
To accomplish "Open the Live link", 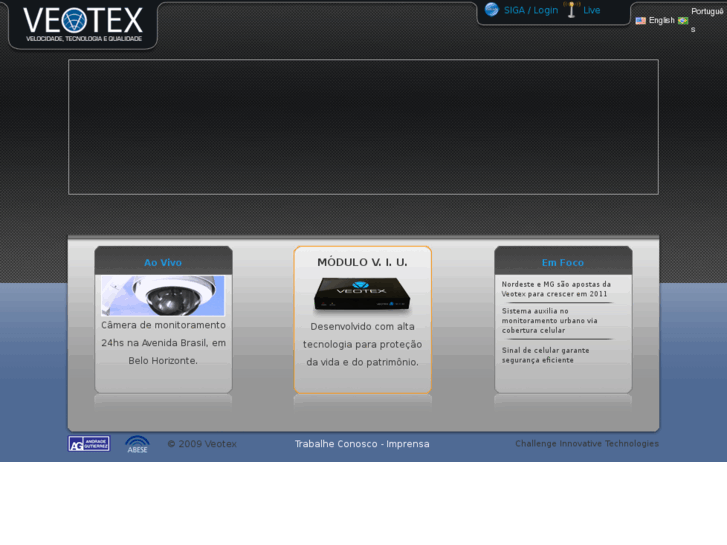I will (x=592, y=10).
